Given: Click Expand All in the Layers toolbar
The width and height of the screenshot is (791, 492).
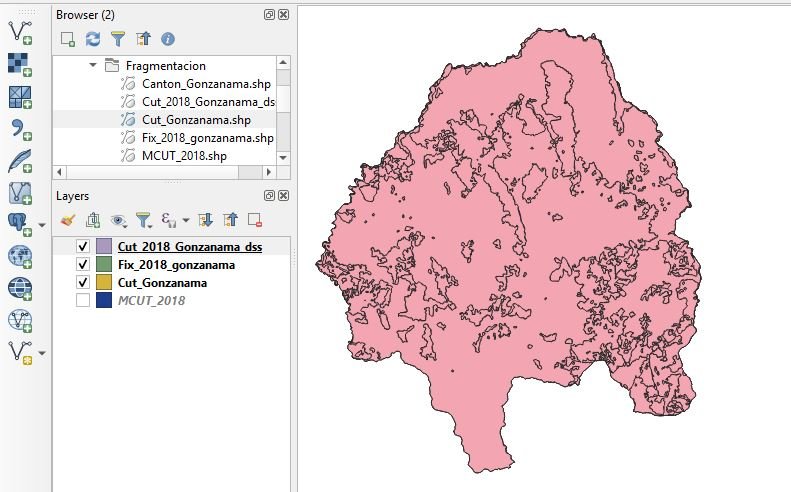Looking at the screenshot, I should point(206,220).
